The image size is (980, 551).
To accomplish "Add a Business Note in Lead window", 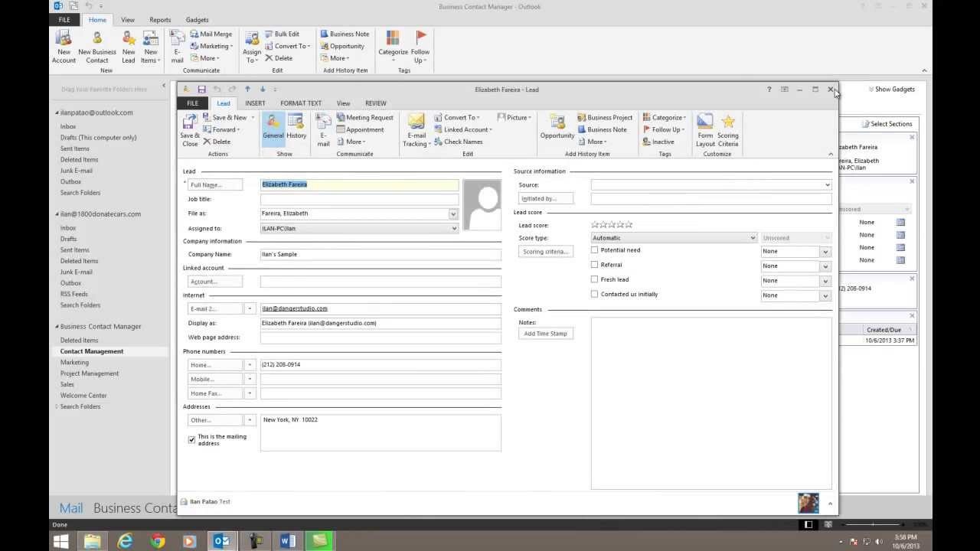I will [x=602, y=129].
